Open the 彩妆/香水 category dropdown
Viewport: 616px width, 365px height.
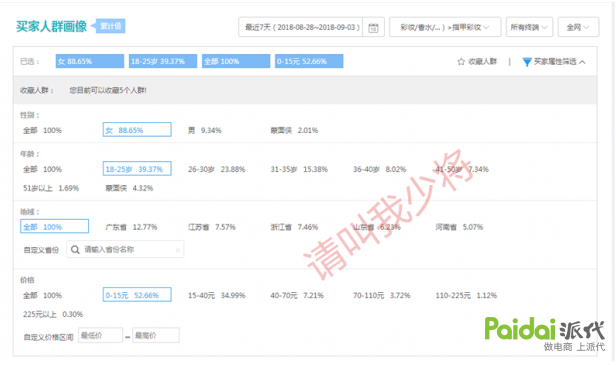pyautogui.click(x=445, y=27)
